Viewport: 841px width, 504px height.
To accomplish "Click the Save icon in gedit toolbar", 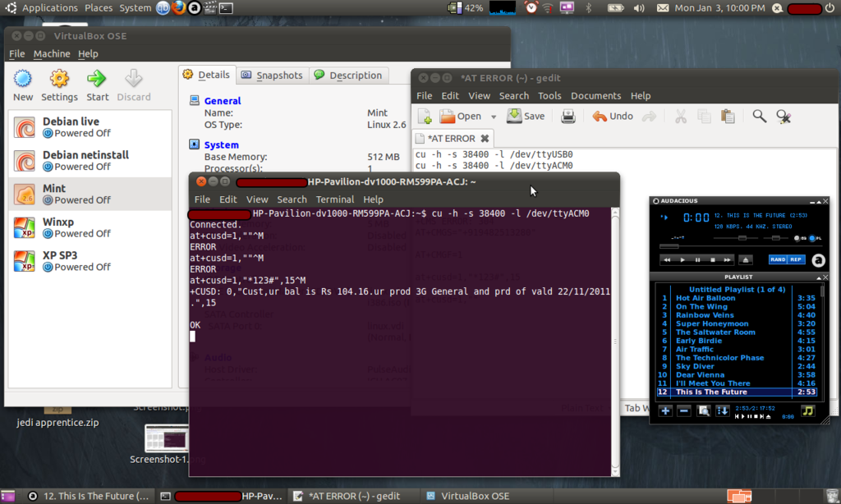I will point(526,117).
